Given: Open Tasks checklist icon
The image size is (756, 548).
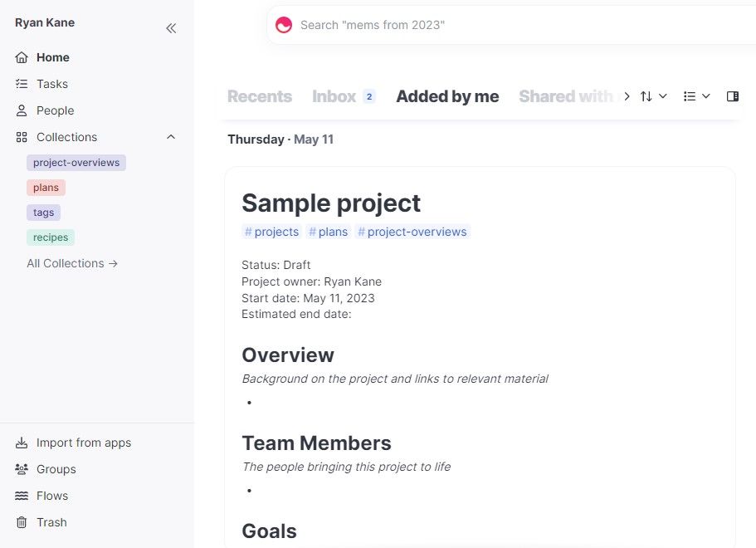Looking at the screenshot, I should (22, 84).
